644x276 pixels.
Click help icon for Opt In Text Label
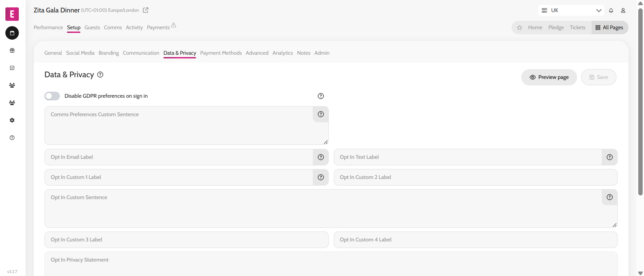[x=610, y=157]
